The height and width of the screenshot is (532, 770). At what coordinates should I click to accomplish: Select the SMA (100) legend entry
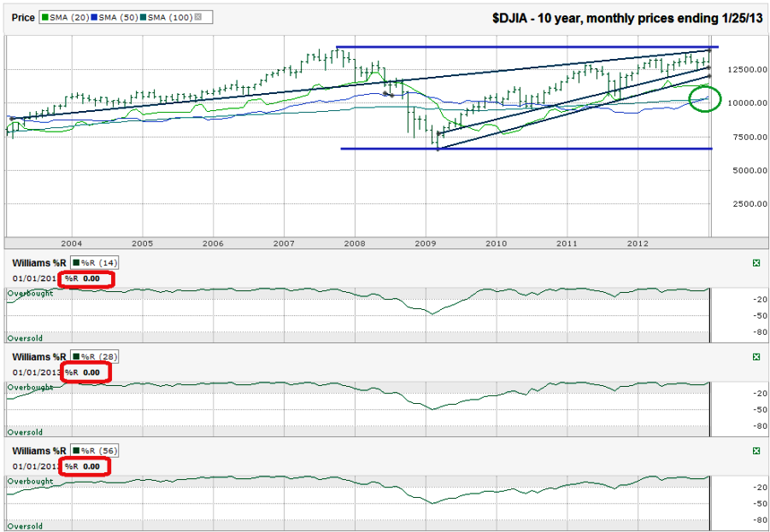click(x=167, y=17)
